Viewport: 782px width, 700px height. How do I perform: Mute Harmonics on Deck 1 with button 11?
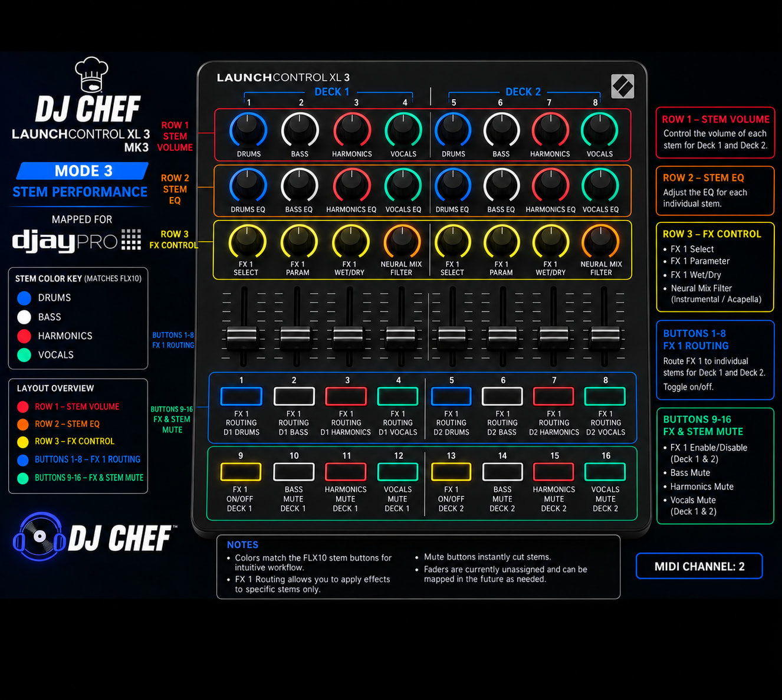[346, 472]
